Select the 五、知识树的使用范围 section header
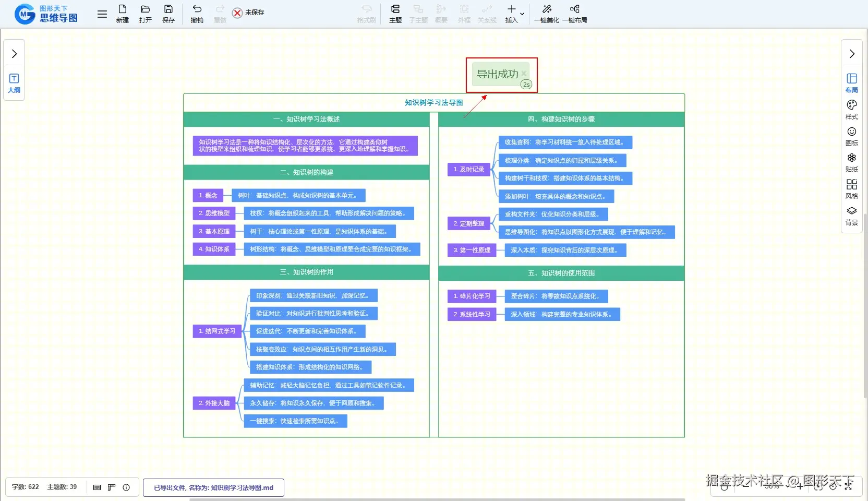 click(x=561, y=273)
